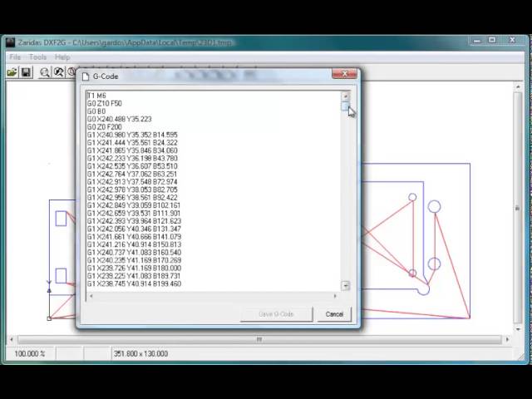Select the G1 line ending B53.510
This screenshot has height=399, width=532.
pos(132,166)
